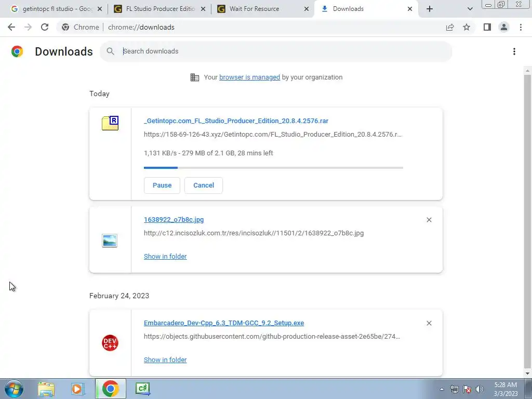Open Action Center flag icon

point(467,389)
